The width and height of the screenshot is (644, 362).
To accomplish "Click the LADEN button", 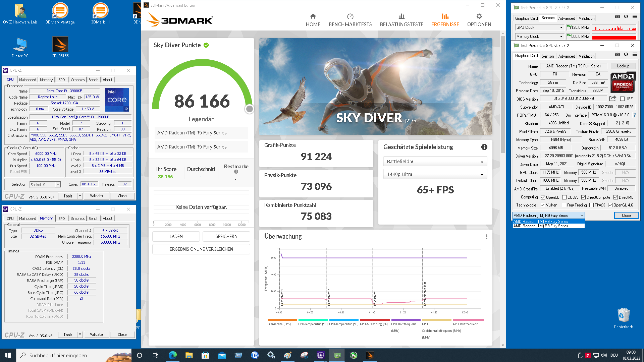I will (176, 236).
